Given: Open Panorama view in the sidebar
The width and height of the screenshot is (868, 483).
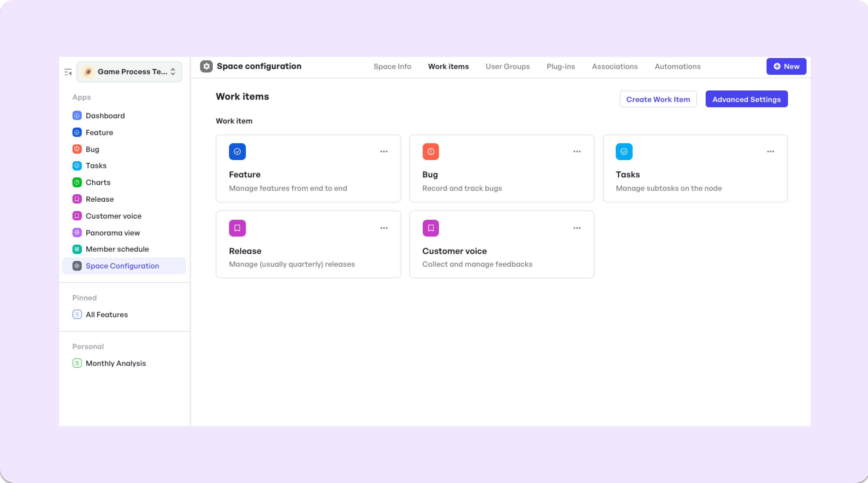Looking at the screenshot, I should click(113, 233).
